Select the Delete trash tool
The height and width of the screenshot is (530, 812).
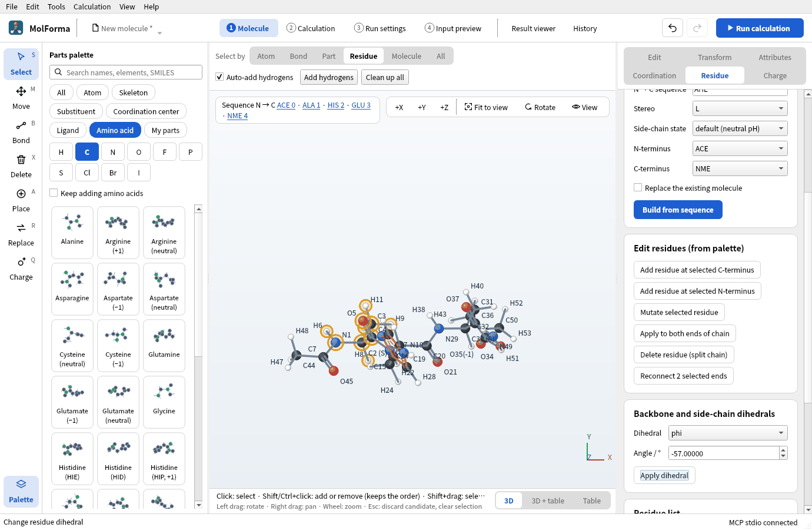pos(21,167)
